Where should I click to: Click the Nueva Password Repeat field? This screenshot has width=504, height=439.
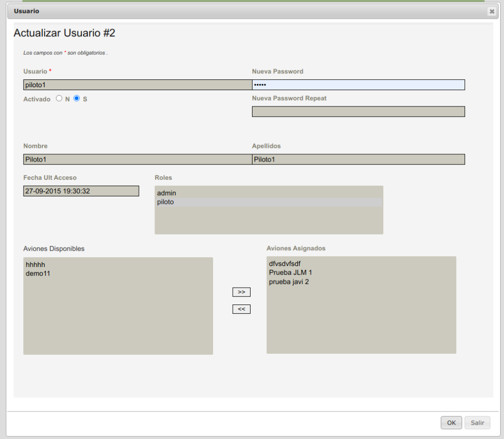pyautogui.click(x=358, y=112)
